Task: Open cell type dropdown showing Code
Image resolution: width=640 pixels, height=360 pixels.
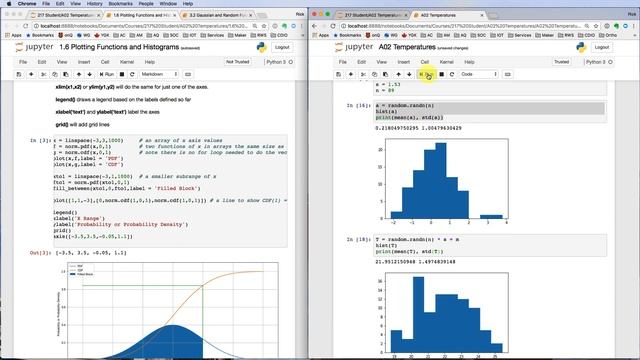Action: (x=479, y=74)
